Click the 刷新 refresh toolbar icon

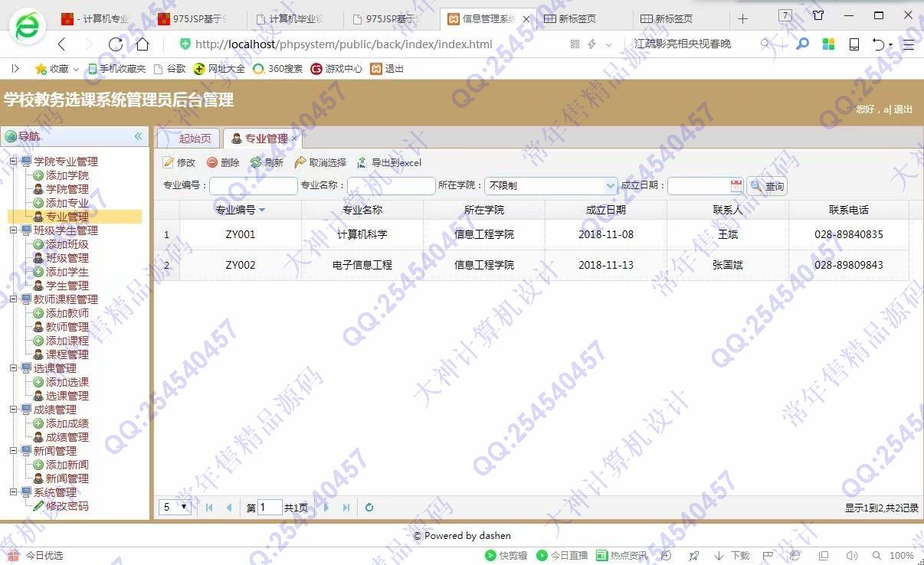256,163
